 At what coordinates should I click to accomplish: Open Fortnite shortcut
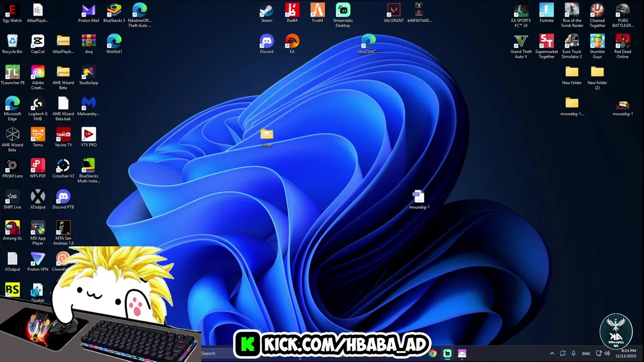pyautogui.click(x=546, y=14)
